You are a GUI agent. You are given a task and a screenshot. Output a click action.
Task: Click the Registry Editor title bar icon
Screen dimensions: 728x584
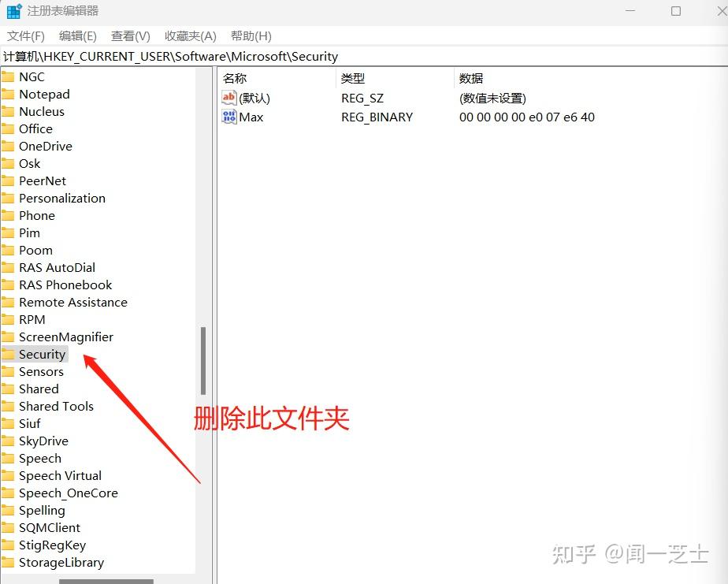[x=12, y=11]
